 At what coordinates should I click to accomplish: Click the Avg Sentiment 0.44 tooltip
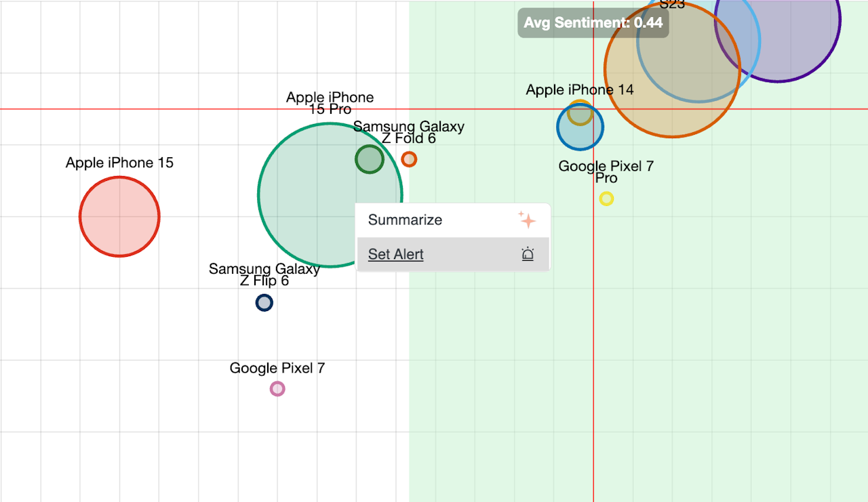point(593,23)
